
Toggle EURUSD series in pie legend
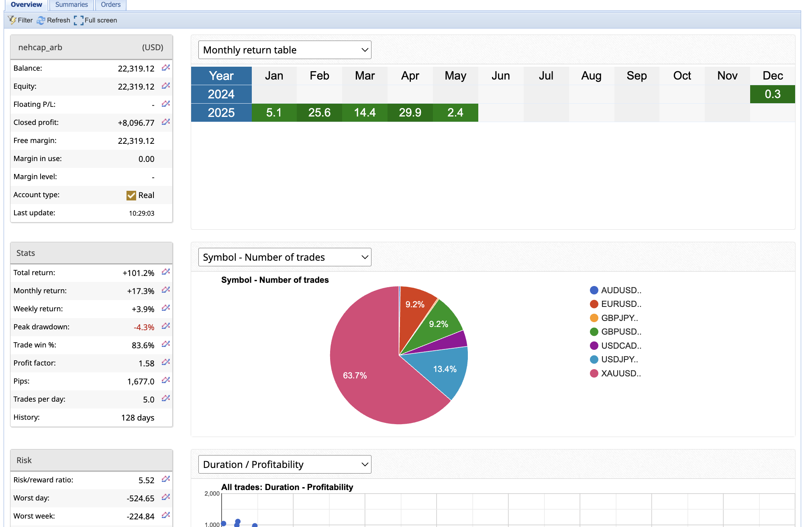click(620, 304)
